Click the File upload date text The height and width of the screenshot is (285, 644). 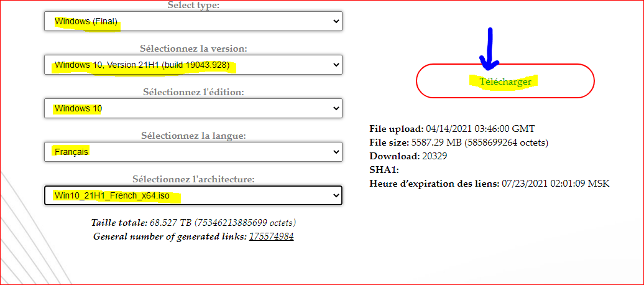tap(452, 129)
